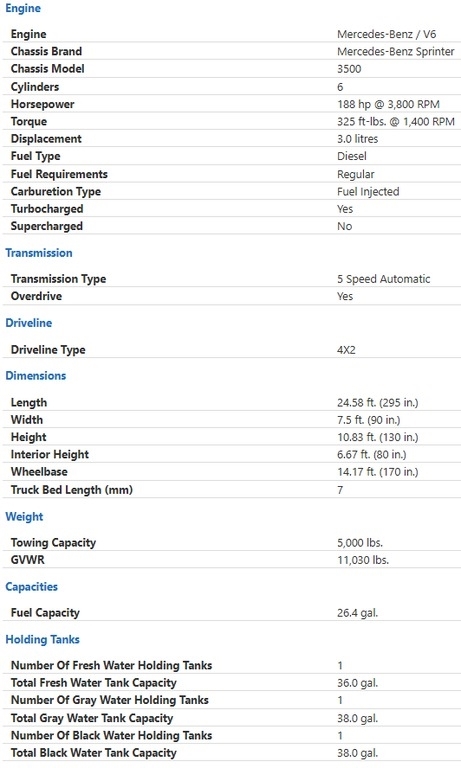Select the Weight section heading

point(24,517)
